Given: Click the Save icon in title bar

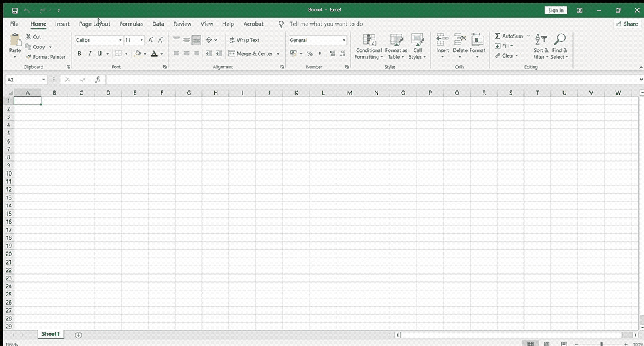Looking at the screenshot, I should tap(14, 11).
